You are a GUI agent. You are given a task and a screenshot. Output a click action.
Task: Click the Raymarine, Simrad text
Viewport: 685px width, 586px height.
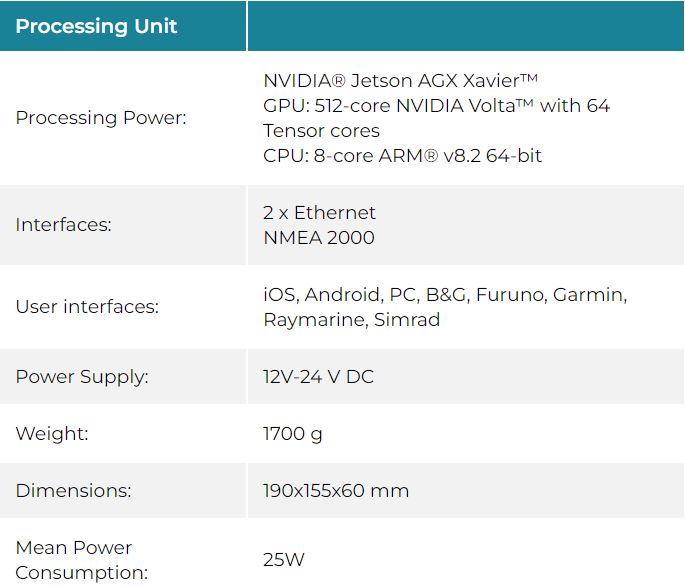[x=352, y=320]
